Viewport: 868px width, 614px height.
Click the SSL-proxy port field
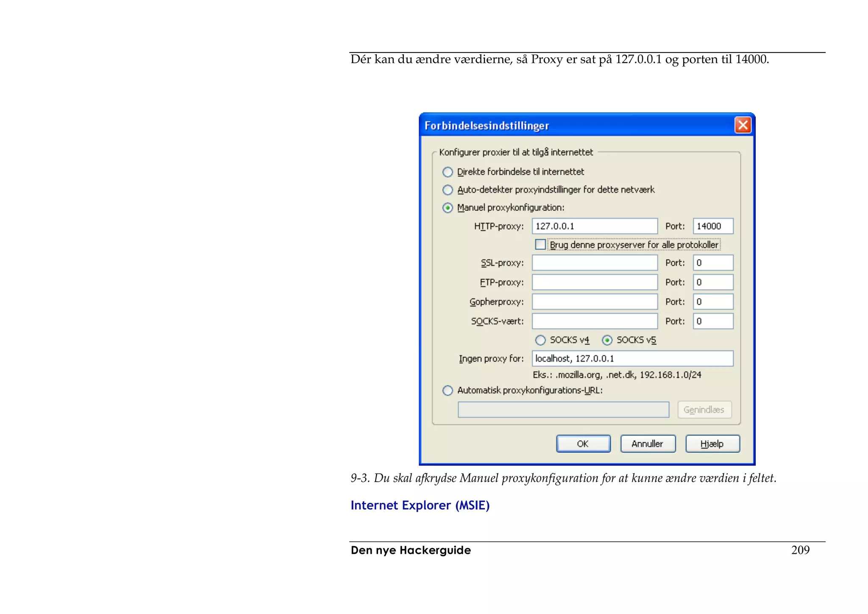click(713, 263)
